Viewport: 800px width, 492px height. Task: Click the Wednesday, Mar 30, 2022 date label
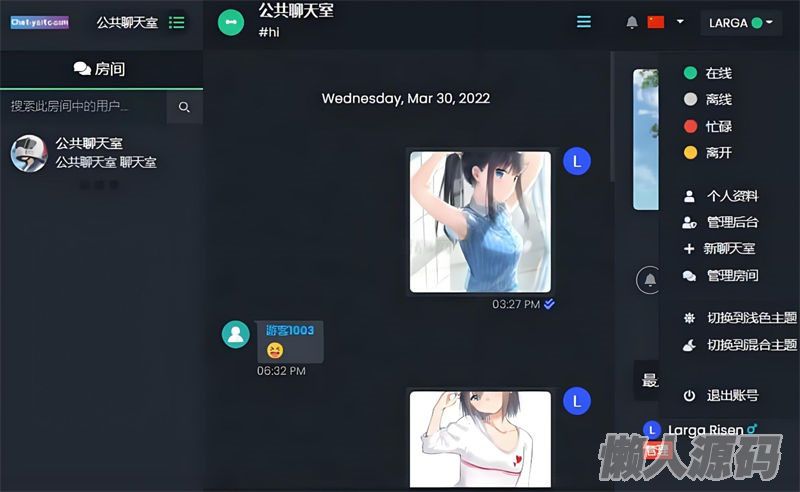click(x=406, y=98)
